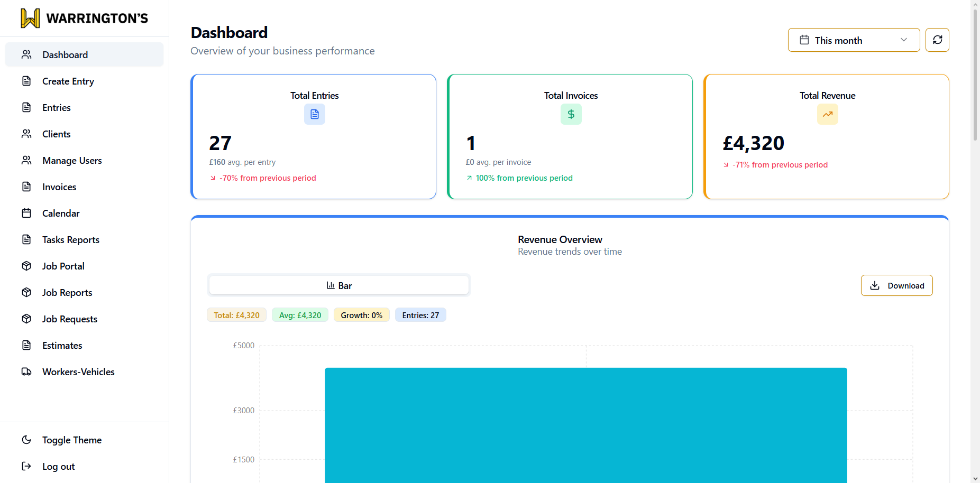Click the calendar icon in period selector
Screen dimensions: 980x483
(804, 40)
